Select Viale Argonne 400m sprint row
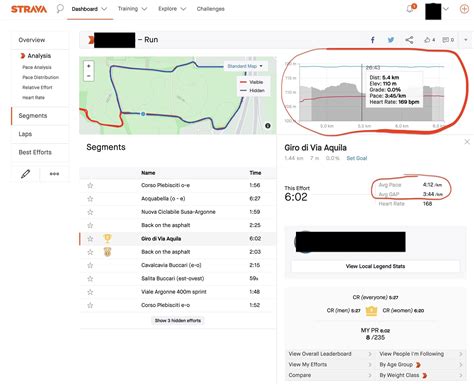 tap(178, 292)
